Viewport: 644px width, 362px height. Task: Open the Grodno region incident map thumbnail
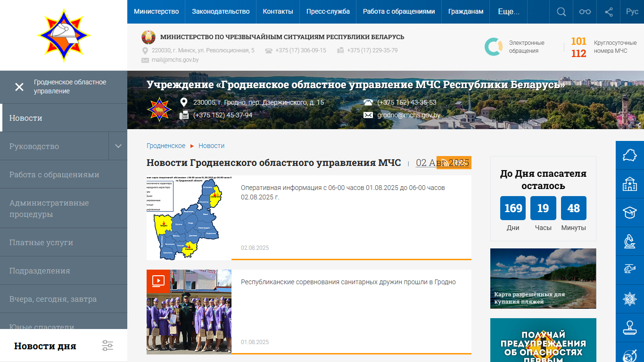coord(189,218)
